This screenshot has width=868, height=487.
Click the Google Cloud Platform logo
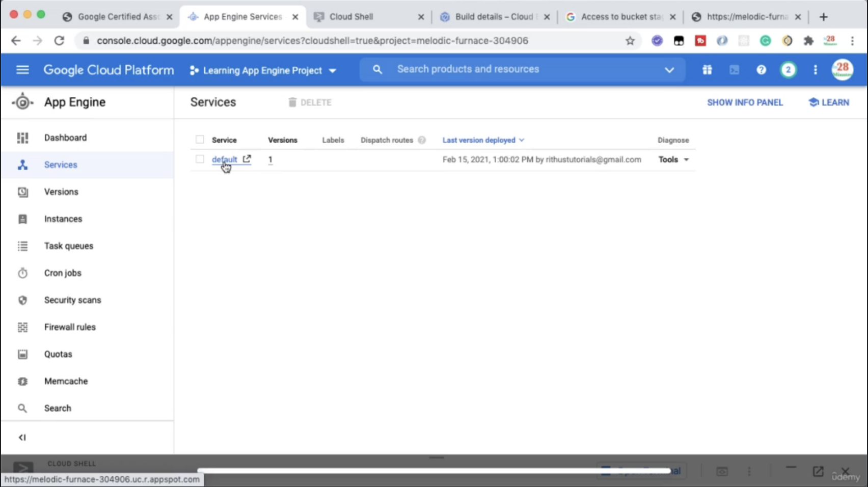point(108,70)
